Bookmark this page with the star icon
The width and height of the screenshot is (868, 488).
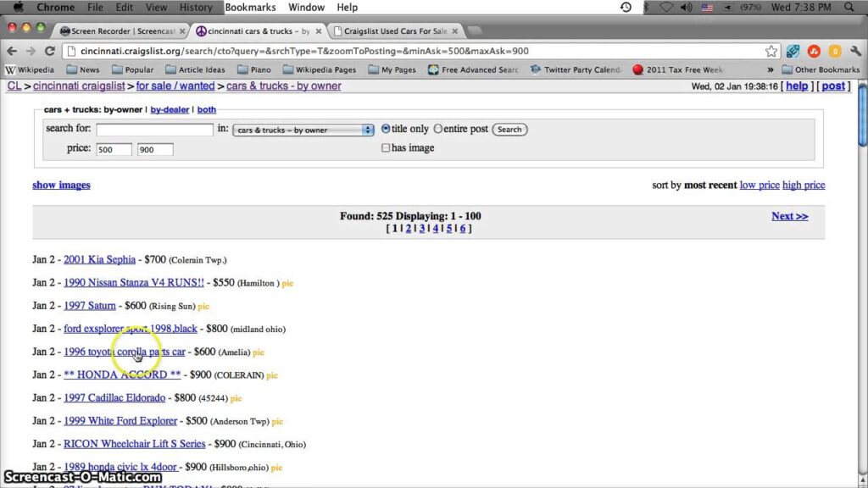[771, 51]
